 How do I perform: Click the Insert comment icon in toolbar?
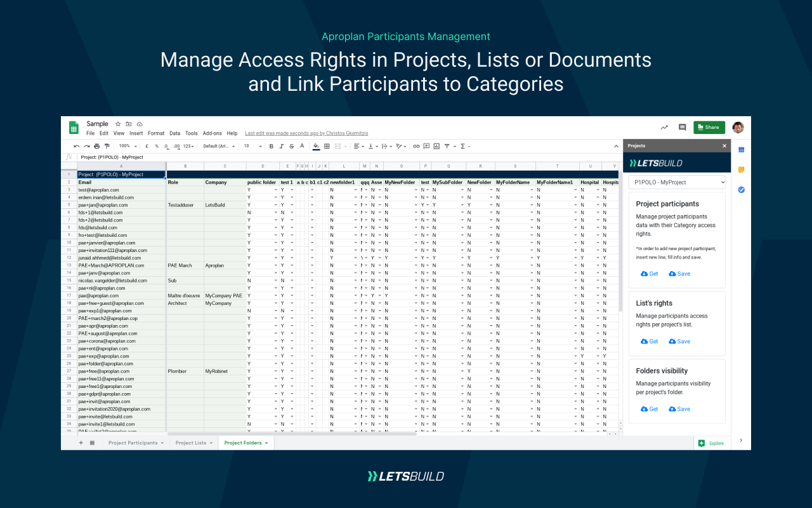(x=426, y=146)
